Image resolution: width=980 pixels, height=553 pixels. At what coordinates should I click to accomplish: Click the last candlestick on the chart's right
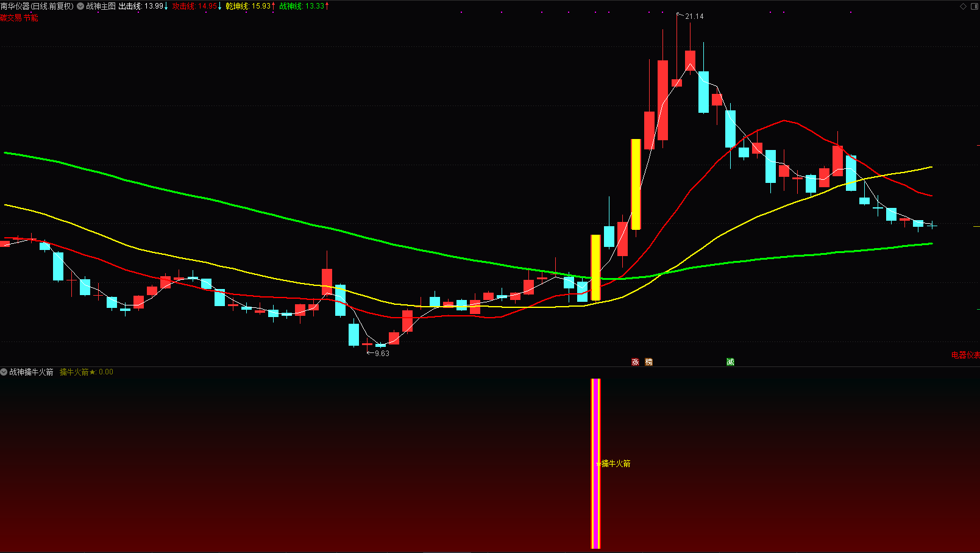tap(932, 226)
